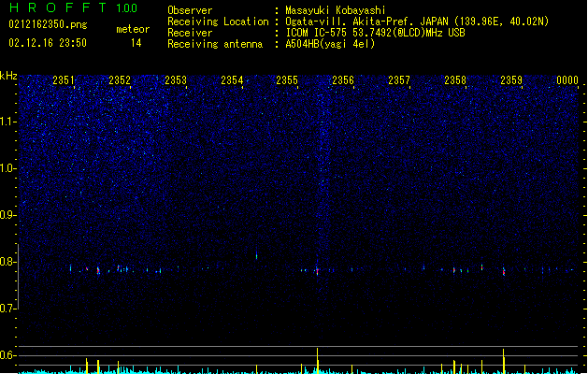Select the file name 0212162350.png
The width and height of the screenshot is (588, 374).
[48, 24]
